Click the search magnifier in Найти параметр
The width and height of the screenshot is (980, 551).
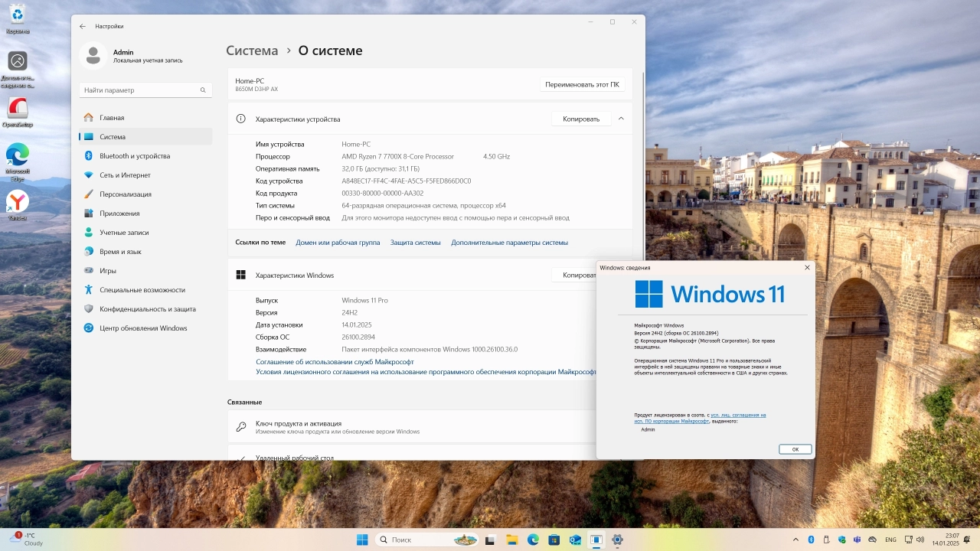tap(203, 90)
